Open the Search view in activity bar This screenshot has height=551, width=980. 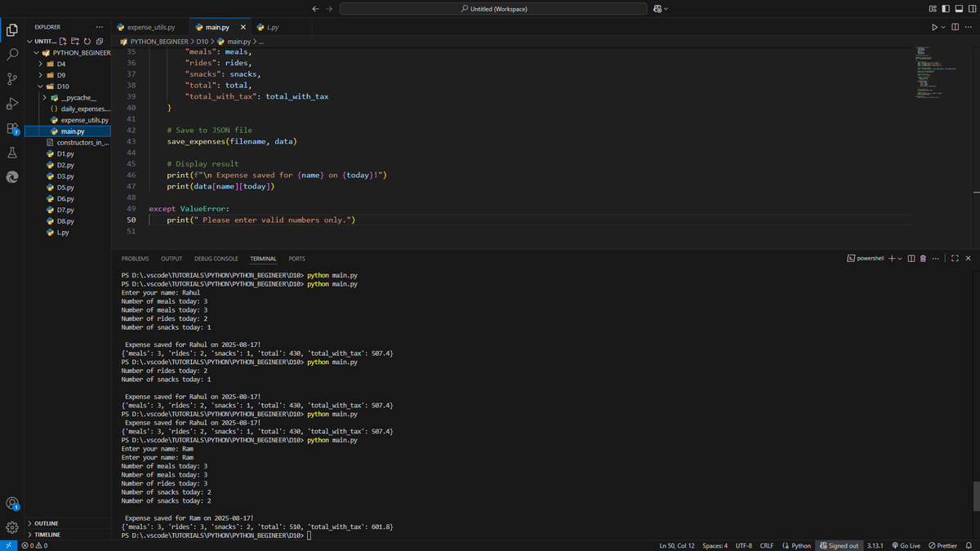click(12, 55)
